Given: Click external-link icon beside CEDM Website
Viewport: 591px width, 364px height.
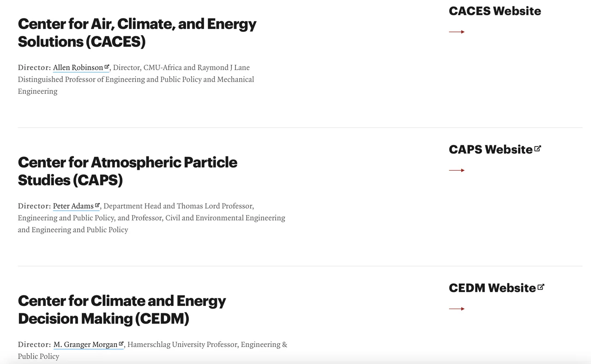Looking at the screenshot, I should tap(541, 287).
